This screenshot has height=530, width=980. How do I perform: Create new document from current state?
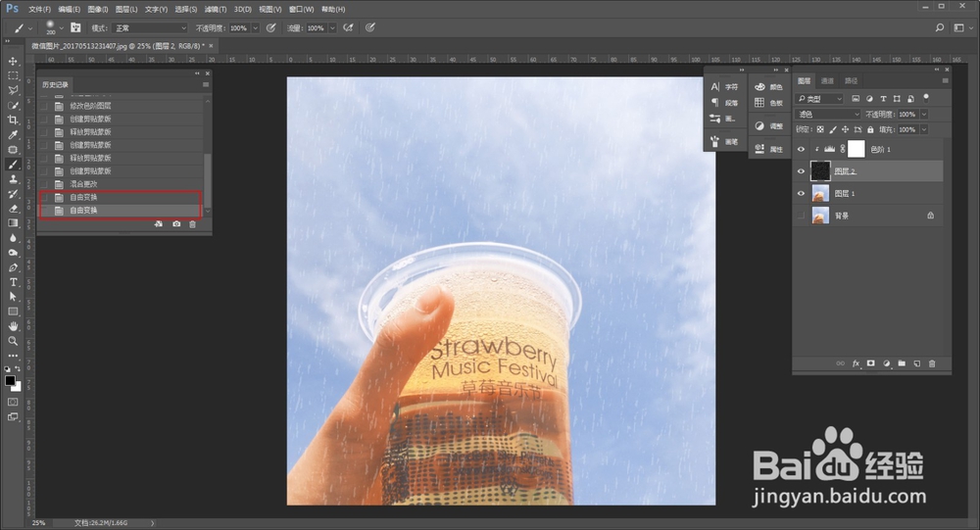point(159,223)
